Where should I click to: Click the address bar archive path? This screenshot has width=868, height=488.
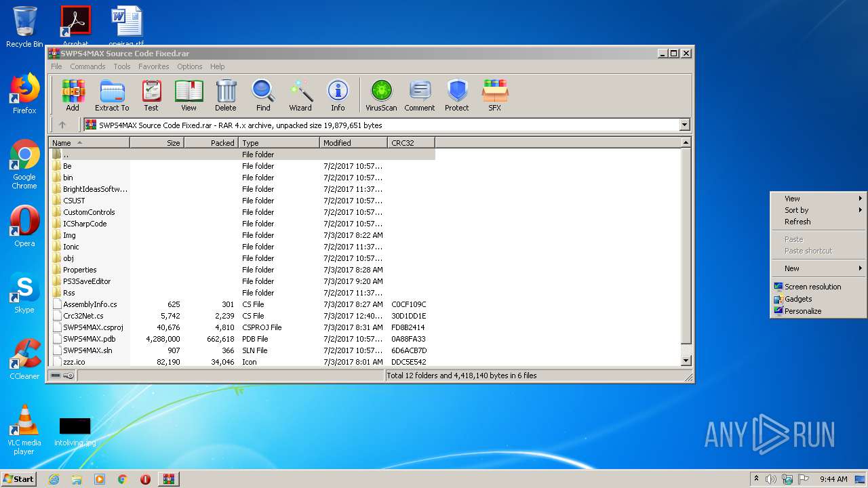(380, 125)
